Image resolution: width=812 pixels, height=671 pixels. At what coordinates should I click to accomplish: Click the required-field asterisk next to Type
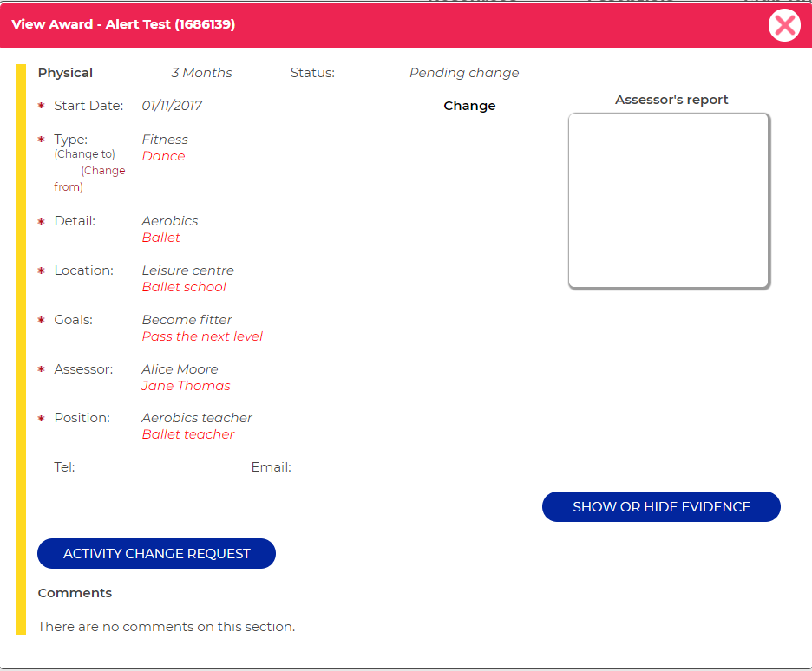(40, 139)
